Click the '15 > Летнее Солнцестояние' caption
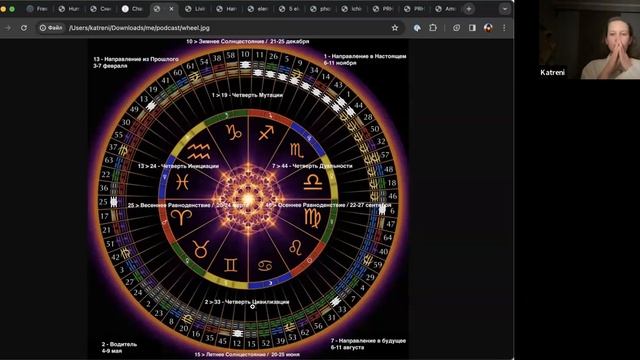Image resolution: width=640 pixels, height=360 pixels. pos(247,354)
